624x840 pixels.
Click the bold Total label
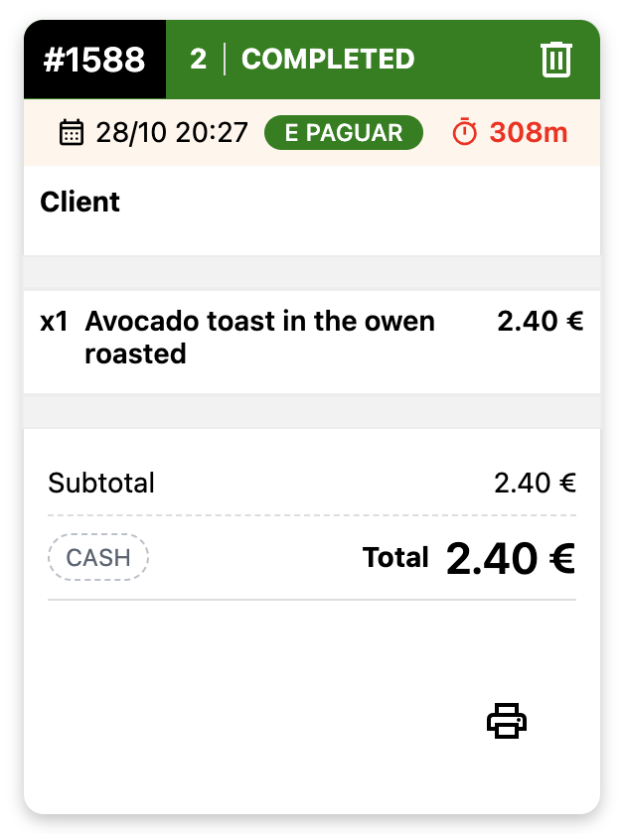395,558
